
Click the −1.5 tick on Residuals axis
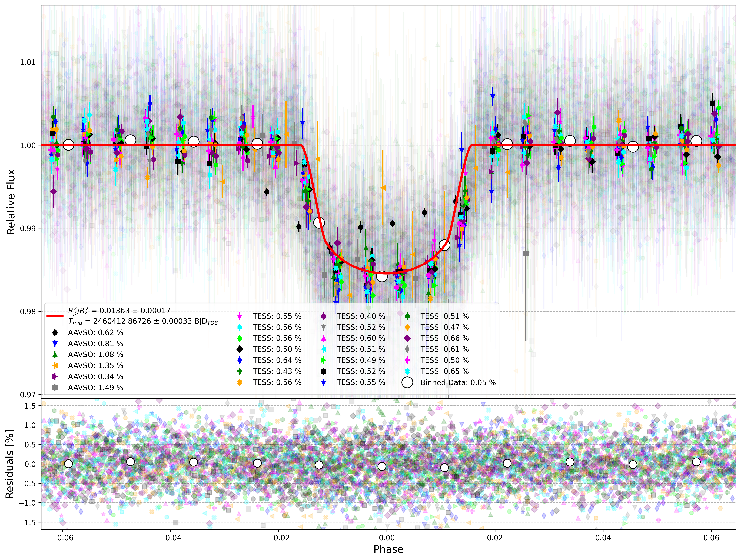tap(27, 522)
